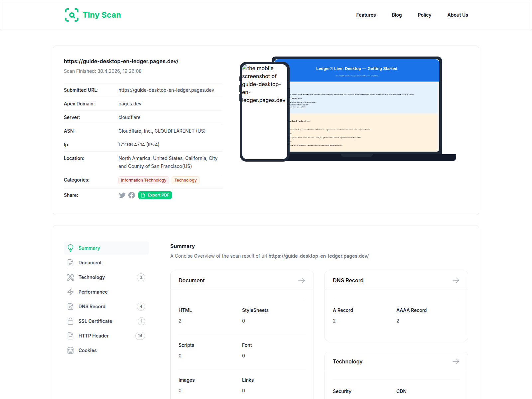The width and height of the screenshot is (532, 399).
Task: Click the DNS Record file icon in sidebar
Action: [70, 307]
